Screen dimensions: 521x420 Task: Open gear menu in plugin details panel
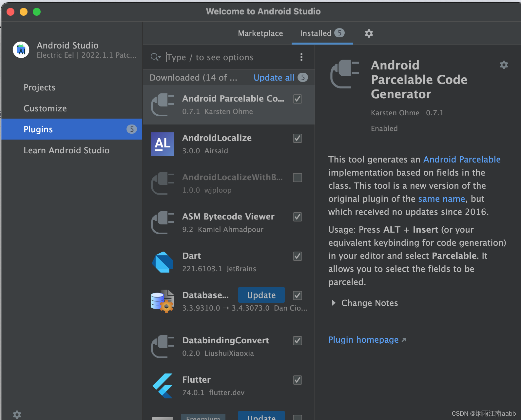[x=504, y=65]
